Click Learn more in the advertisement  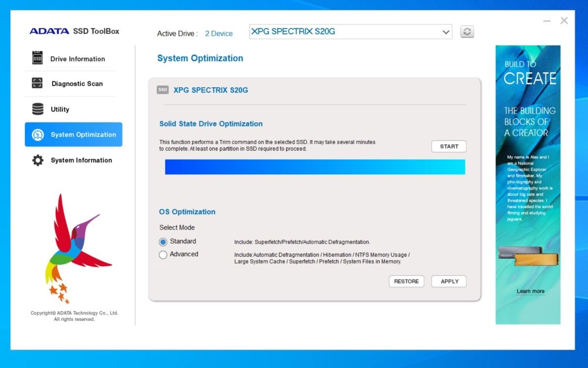531,291
